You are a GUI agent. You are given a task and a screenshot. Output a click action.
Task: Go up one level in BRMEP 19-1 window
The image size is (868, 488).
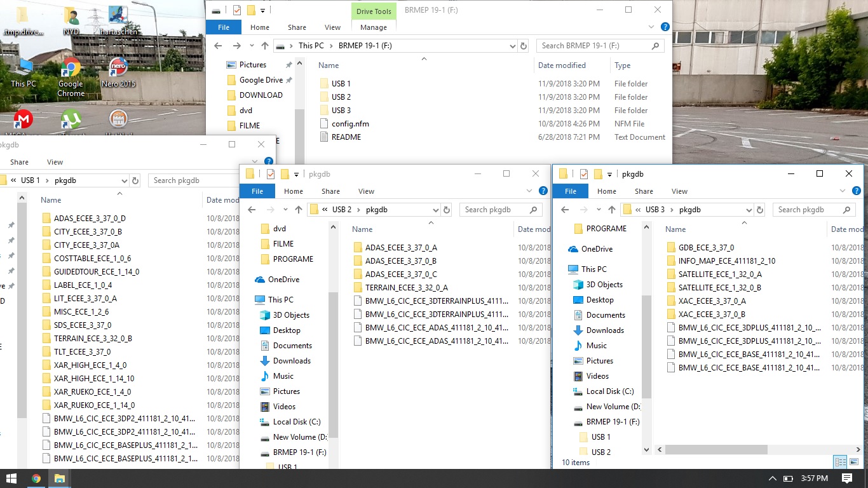click(x=265, y=46)
